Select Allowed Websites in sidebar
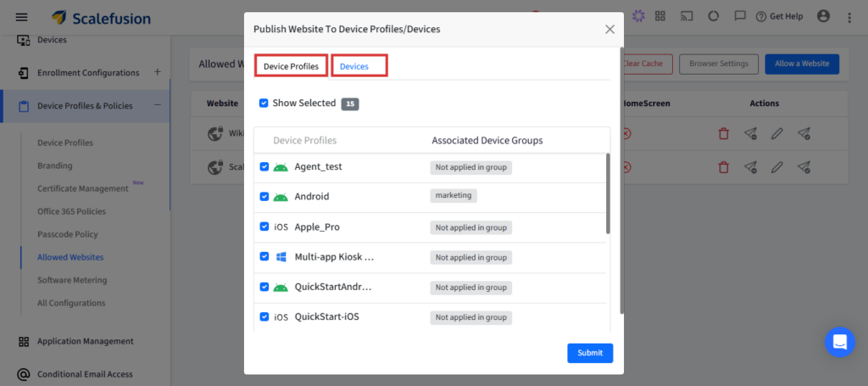 (x=70, y=258)
